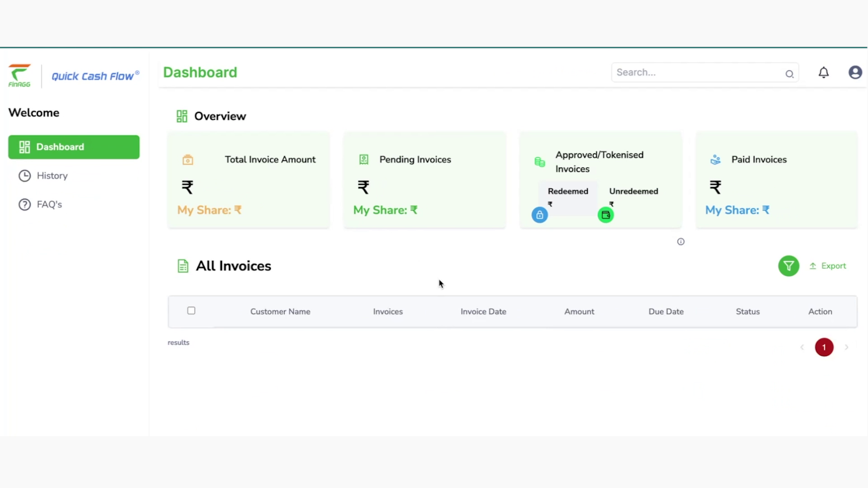This screenshot has width=868, height=488.
Task: Collapse to previous page using left chevron
Action: pyautogui.click(x=802, y=347)
